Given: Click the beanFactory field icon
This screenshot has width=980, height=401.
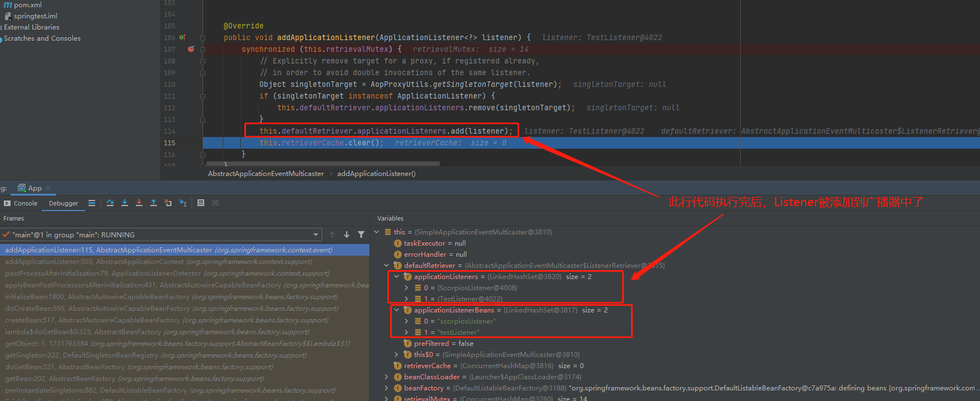Looking at the screenshot, I should click(x=398, y=388).
